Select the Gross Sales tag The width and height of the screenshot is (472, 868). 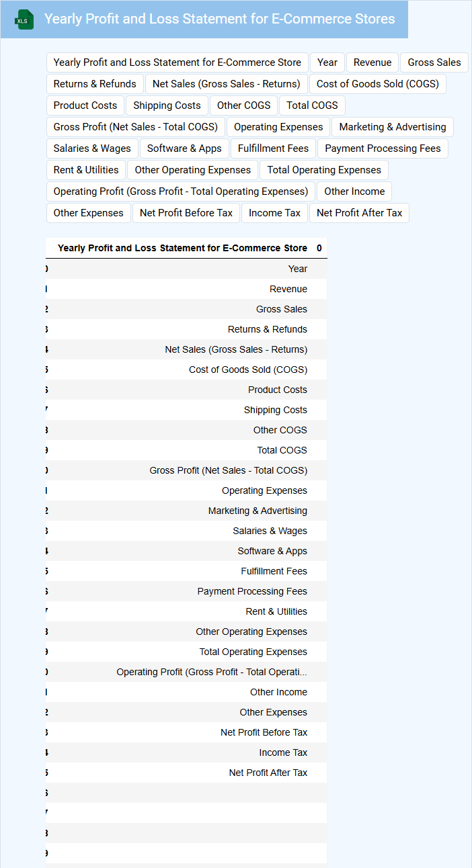click(x=434, y=62)
